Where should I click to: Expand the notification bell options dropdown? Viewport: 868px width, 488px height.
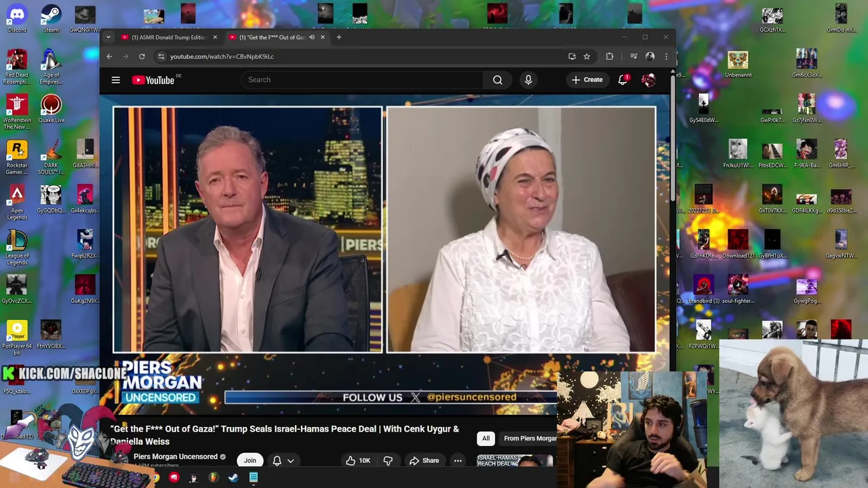tap(290, 461)
